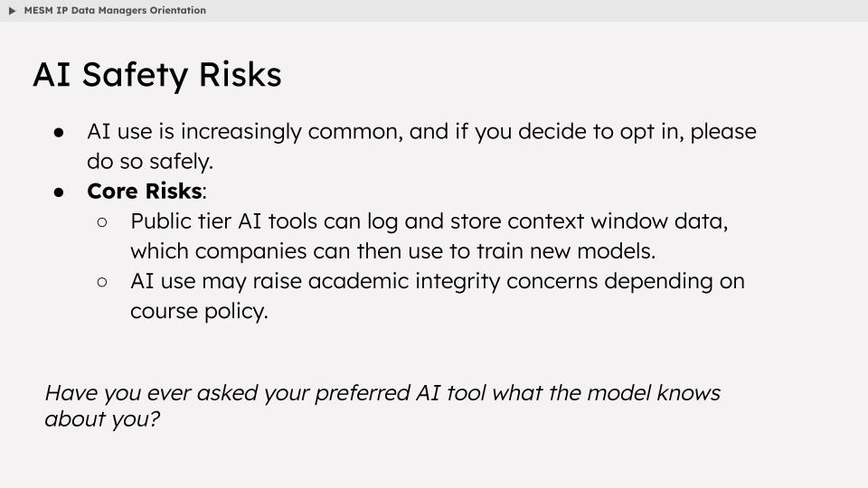
Task: Click the line 'AI use is increasingly common'
Action: [421, 132]
